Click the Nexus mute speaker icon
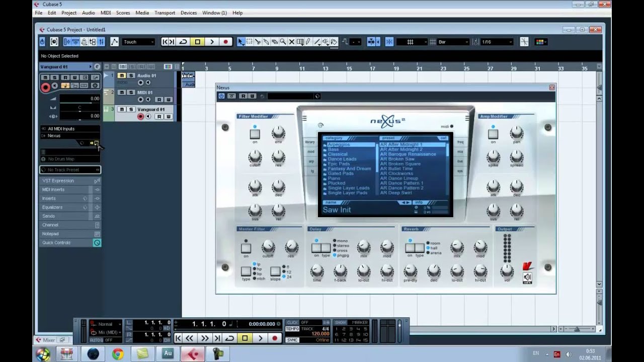The width and height of the screenshot is (644, 362). pos(527,277)
